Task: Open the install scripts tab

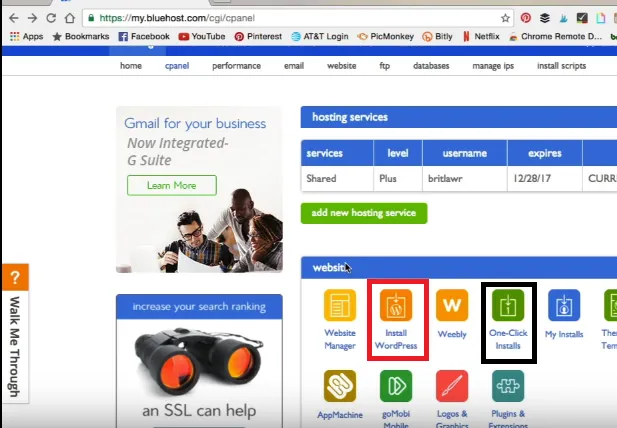Action: [562, 66]
